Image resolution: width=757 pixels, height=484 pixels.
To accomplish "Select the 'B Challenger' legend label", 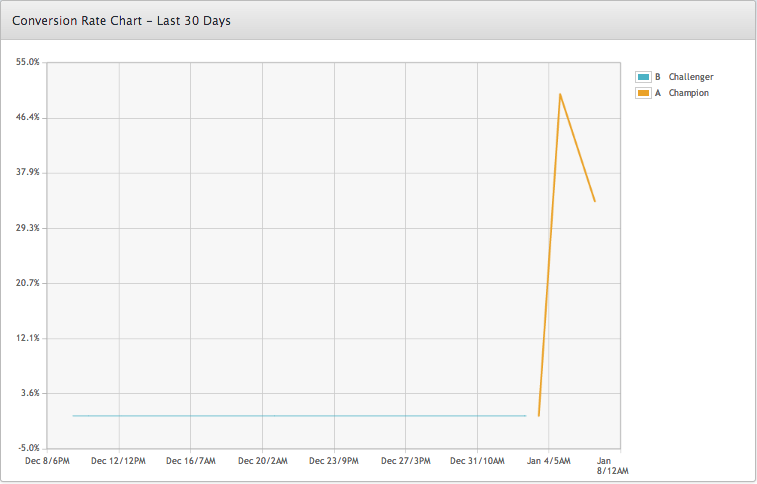I will [x=684, y=77].
